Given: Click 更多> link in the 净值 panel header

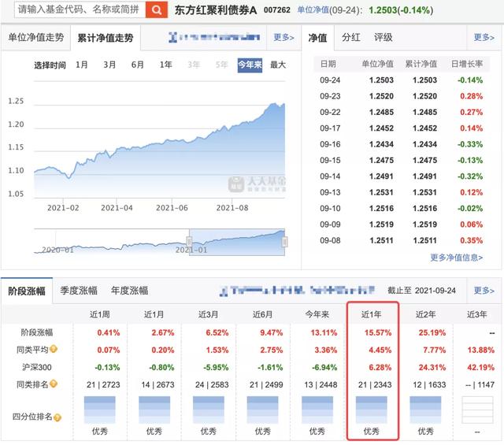Looking at the screenshot, I should pos(484,37).
